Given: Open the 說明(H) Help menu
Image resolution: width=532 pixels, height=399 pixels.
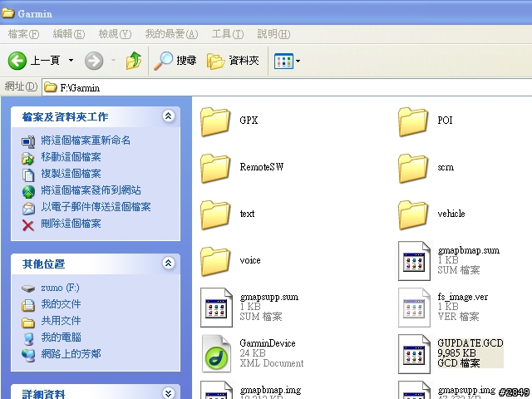Looking at the screenshot, I should [273, 34].
